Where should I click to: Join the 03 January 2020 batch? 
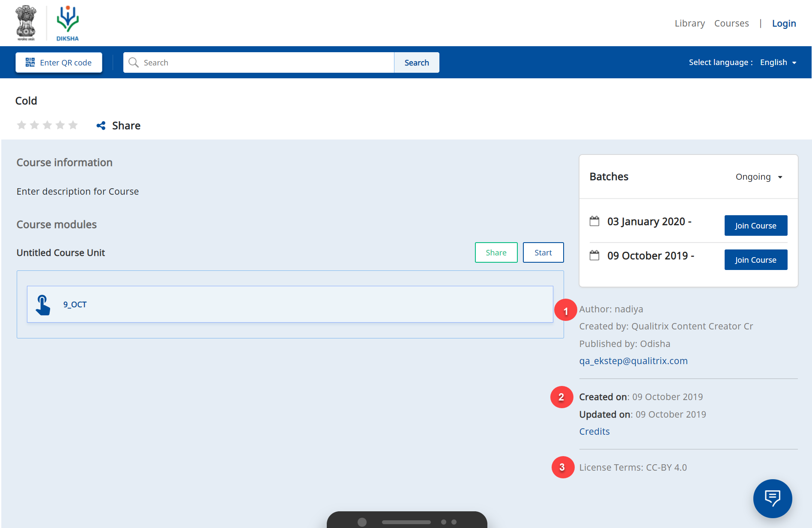[x=755, y=225]
